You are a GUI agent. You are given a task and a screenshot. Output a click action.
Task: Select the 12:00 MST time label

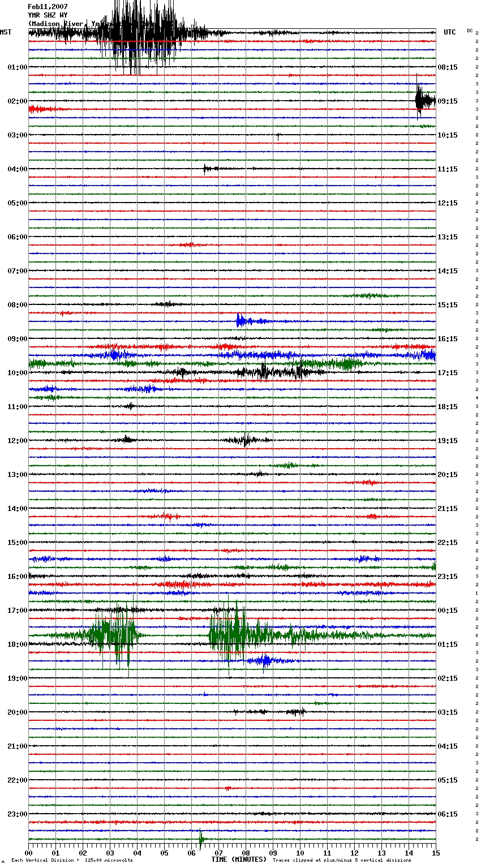(x=18, y=441)
